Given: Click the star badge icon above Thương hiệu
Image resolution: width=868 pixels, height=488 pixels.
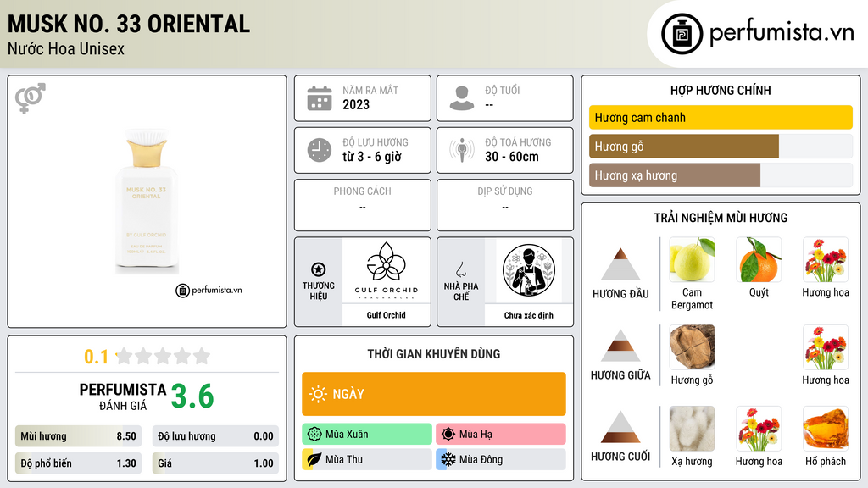Looking at the screenshot, I should (x=319, y=269).
